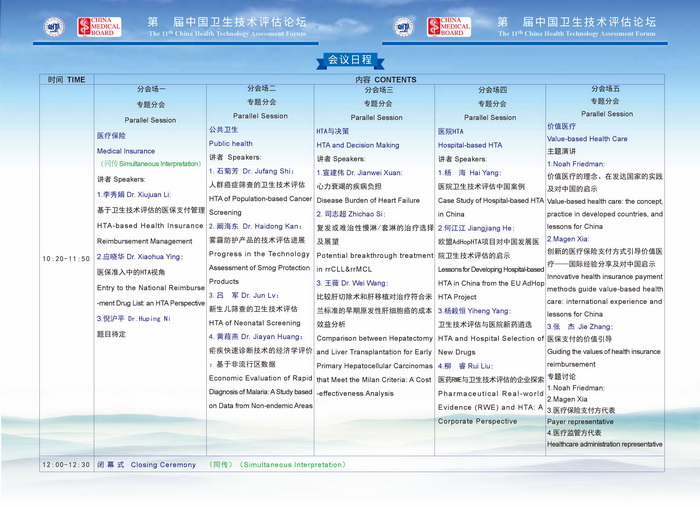The width and height of the screenshot is (700, 507).
Task: Click the 分会场三 session heading
Action: 379,90
